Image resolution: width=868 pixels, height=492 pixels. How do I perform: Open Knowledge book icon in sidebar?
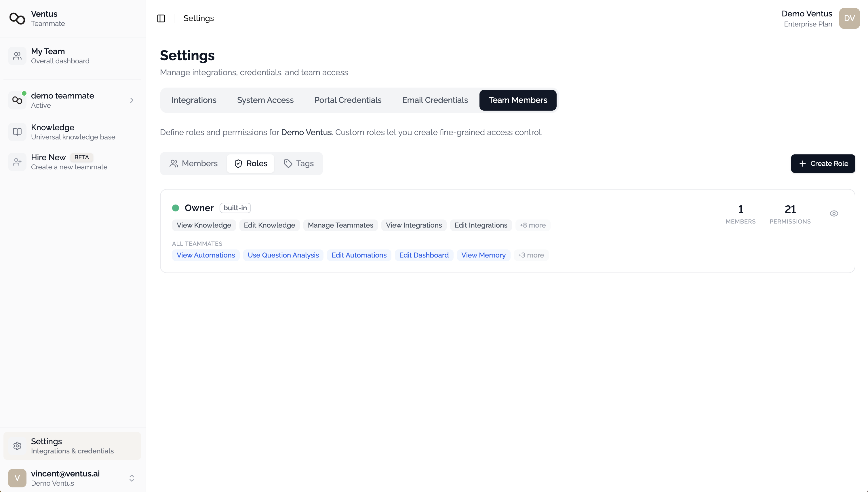pos(17,132)
